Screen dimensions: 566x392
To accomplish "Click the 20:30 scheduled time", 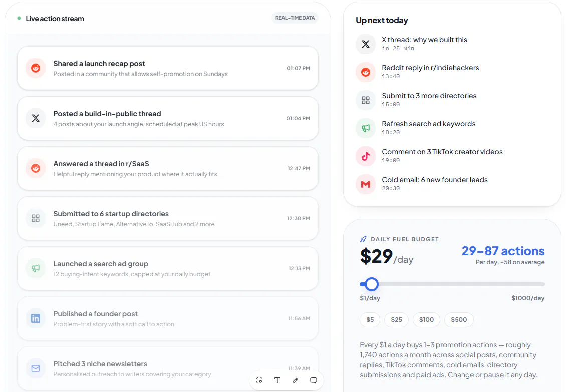I will tap(391, 188).
